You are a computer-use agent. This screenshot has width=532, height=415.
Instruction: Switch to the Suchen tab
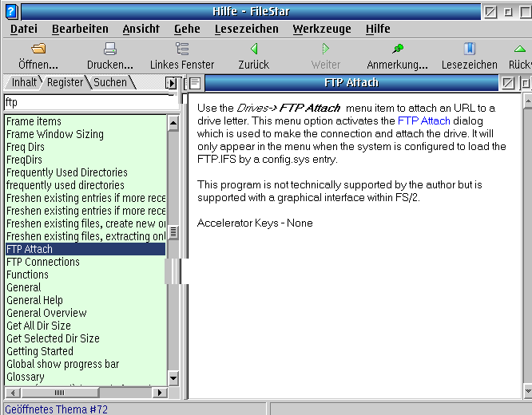(110, 82)
